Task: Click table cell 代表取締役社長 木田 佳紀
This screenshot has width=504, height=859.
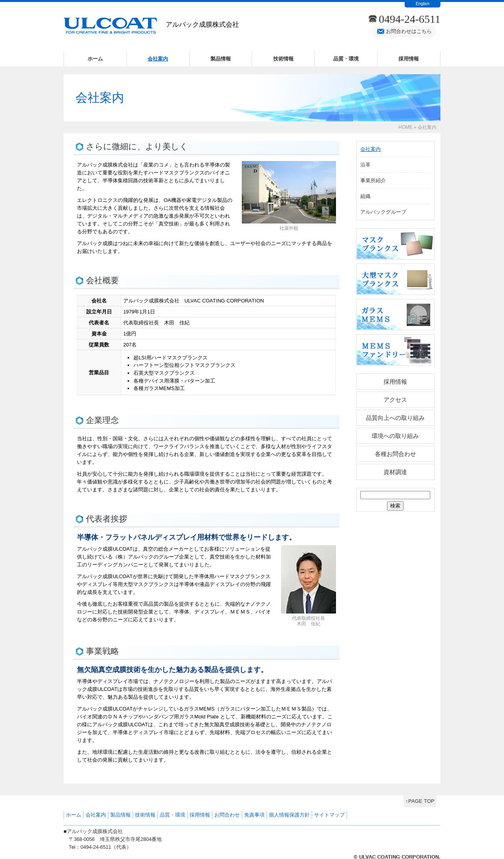Action: point(228,323)
